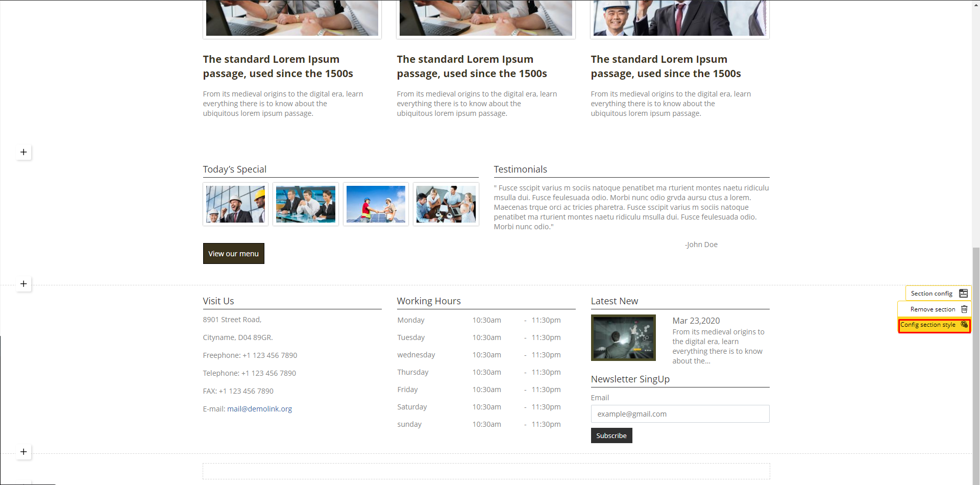Click the Monday 11:30pm closing time

coord(546,320)
